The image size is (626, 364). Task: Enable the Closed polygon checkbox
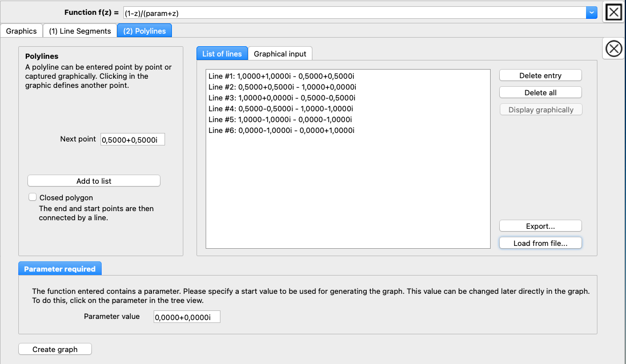33,197
